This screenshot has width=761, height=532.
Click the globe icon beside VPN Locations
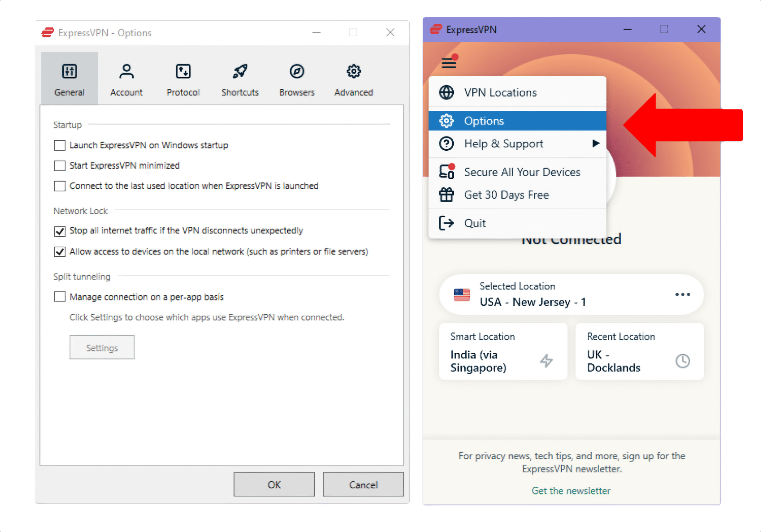[x=446, y=92]
